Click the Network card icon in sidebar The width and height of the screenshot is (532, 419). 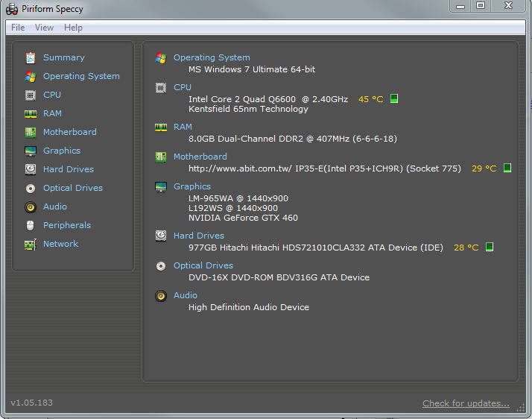(31, 244)
